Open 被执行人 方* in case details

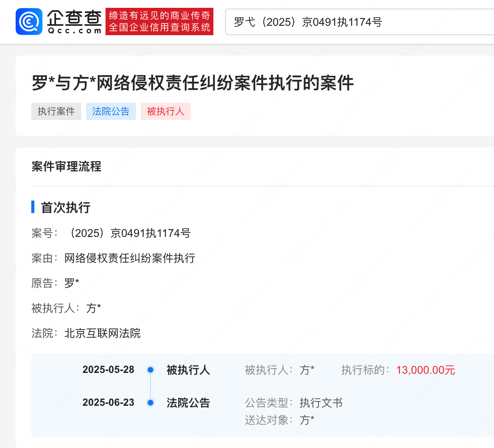[x=94, y=308]
